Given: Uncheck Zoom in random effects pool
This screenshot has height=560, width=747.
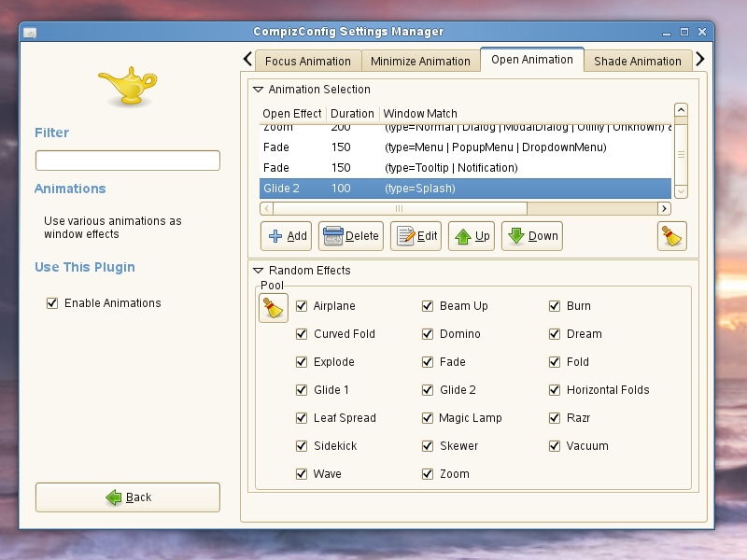Looking at the screenshot, I should (428, 474).
